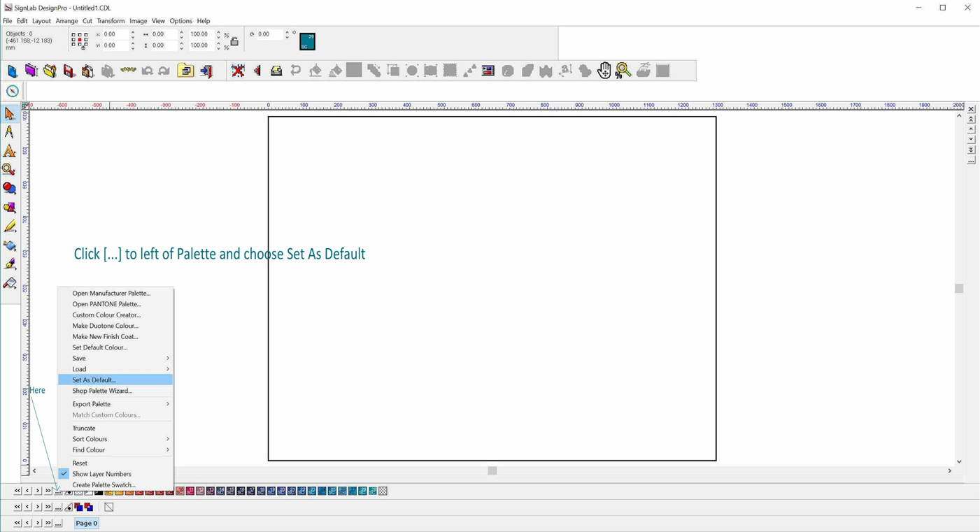Toggle the proportional size lock icon
The image size is (980, 532).
point(234,41)
